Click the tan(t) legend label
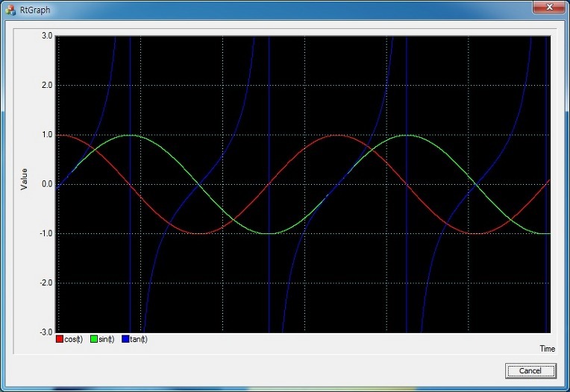The height and width of the screenshot is (392, 570). (x=139, y=339)
